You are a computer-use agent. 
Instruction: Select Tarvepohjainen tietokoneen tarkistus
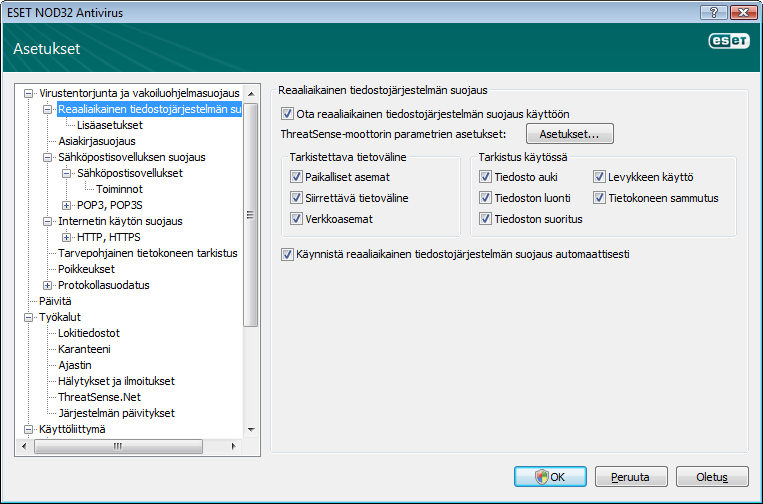[x=148, y=253]
